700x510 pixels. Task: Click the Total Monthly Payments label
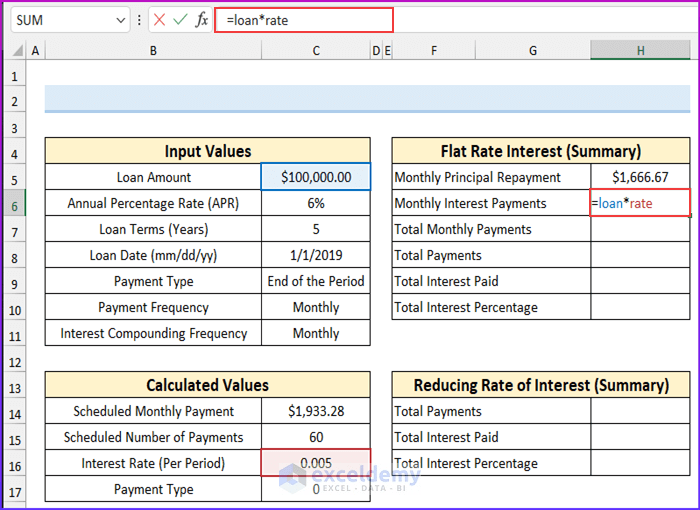pyautogui.click(x=491, y=229)
